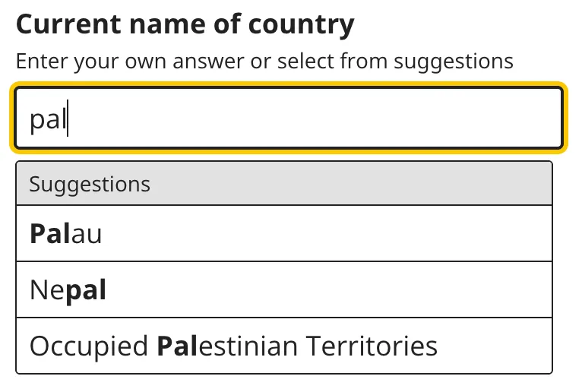The height and width of the screenshot is (392, 582).
Task: Click the Suggestions header row
Action: (x=284, y=184)
